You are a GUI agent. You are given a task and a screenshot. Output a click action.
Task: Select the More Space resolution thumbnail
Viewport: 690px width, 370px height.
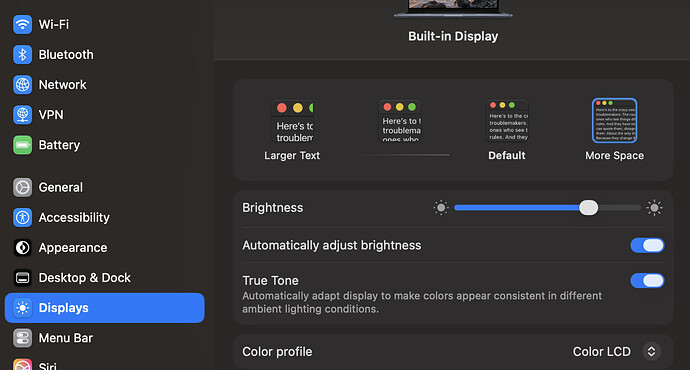(614, 121)
